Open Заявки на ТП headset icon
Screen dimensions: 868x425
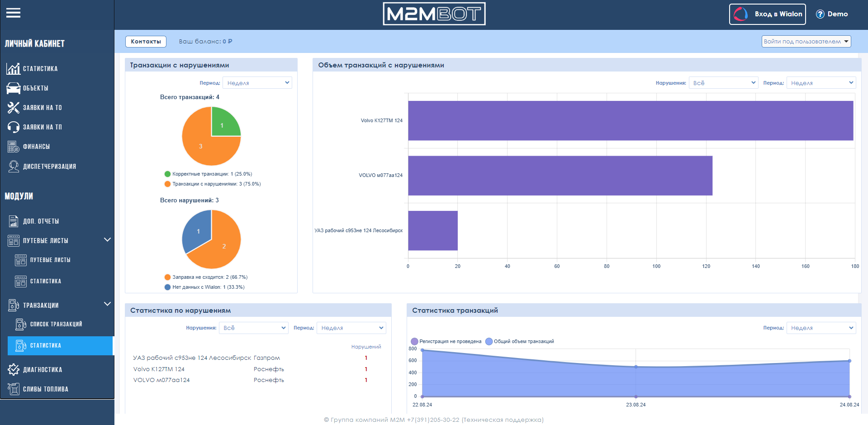coord(13,127)
